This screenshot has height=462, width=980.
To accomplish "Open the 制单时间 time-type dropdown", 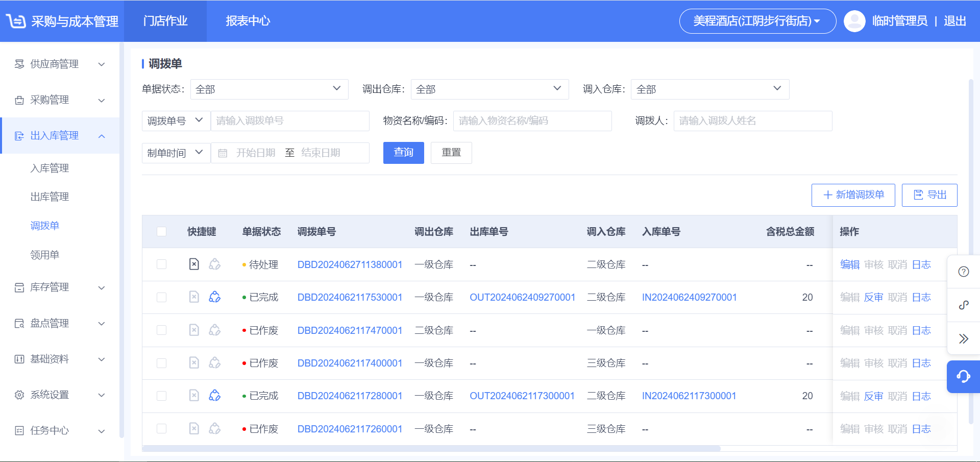I will pos(176,153).
